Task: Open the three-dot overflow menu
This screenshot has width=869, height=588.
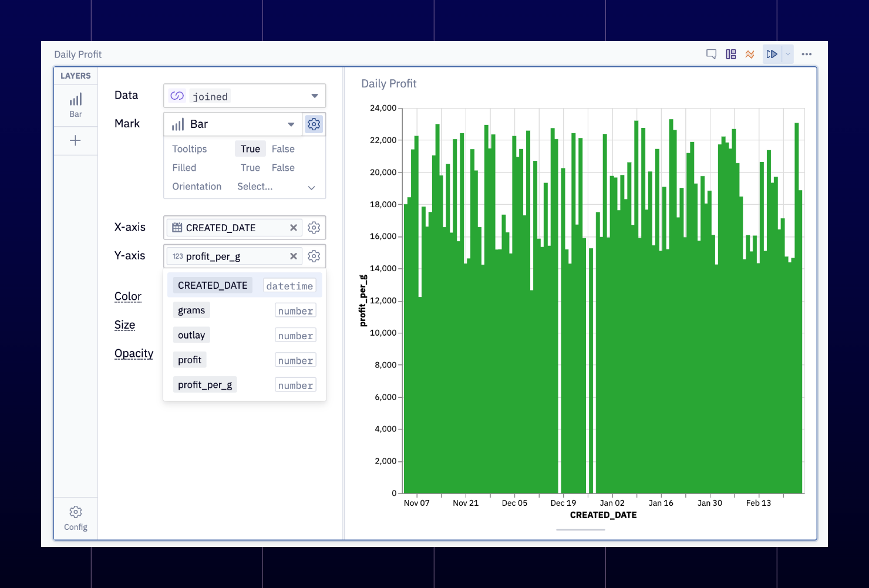Action: [x=806, y=54]
